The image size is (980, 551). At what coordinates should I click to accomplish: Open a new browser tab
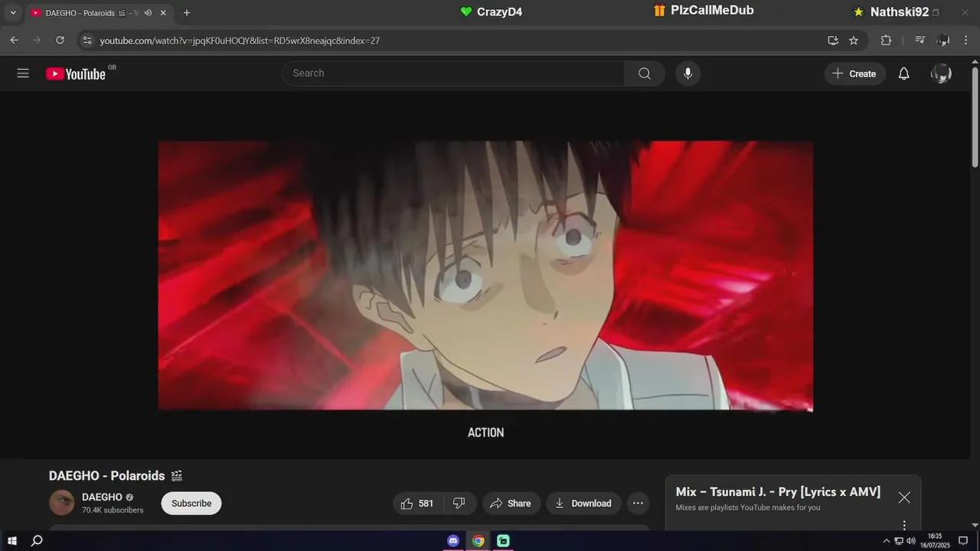coord(186,13)
